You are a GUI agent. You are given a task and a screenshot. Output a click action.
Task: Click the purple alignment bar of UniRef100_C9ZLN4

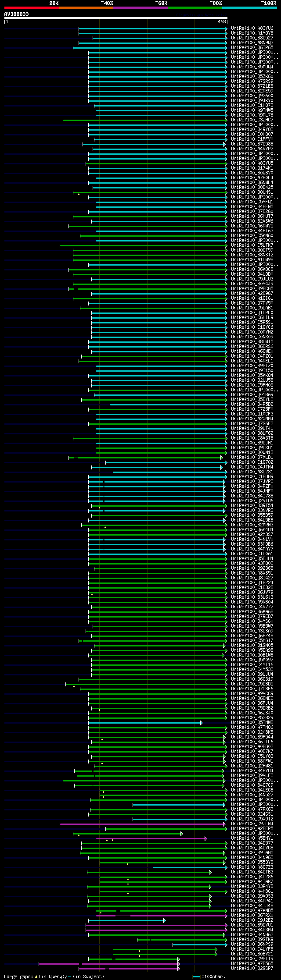point(143,824)
